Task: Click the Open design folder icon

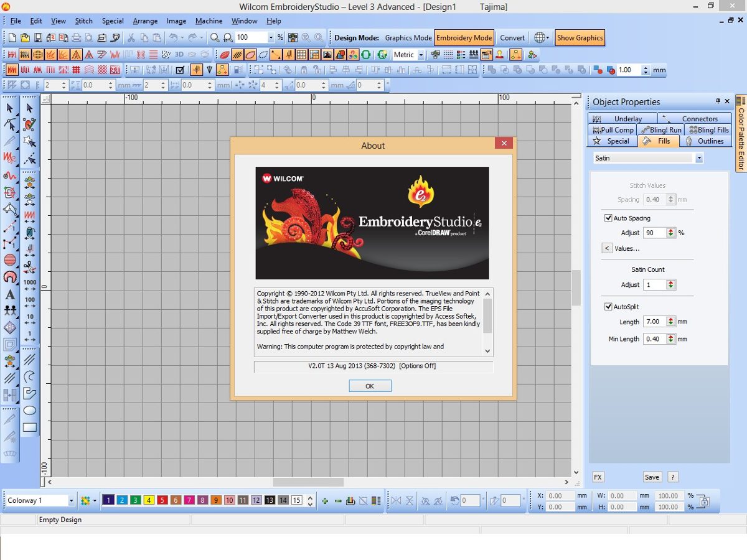Action: click(25, 38)
